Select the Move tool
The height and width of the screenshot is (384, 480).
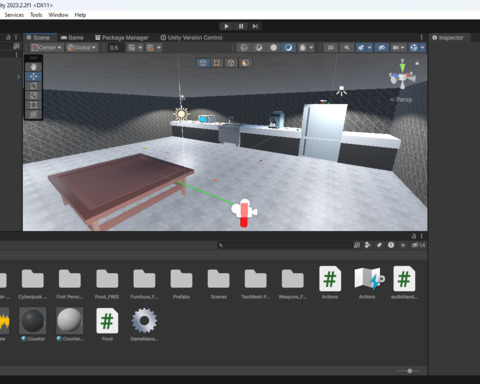click(33, 77)
